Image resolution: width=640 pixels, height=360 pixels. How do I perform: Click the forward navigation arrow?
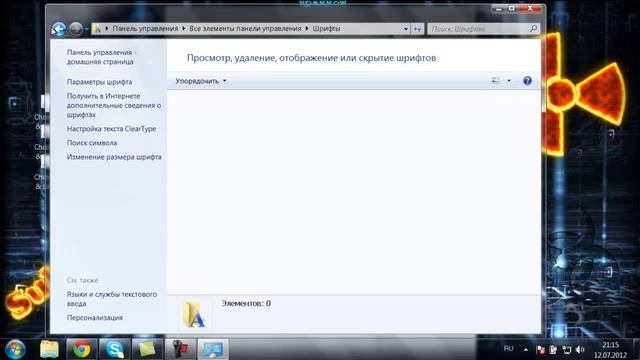pos(76,29)
